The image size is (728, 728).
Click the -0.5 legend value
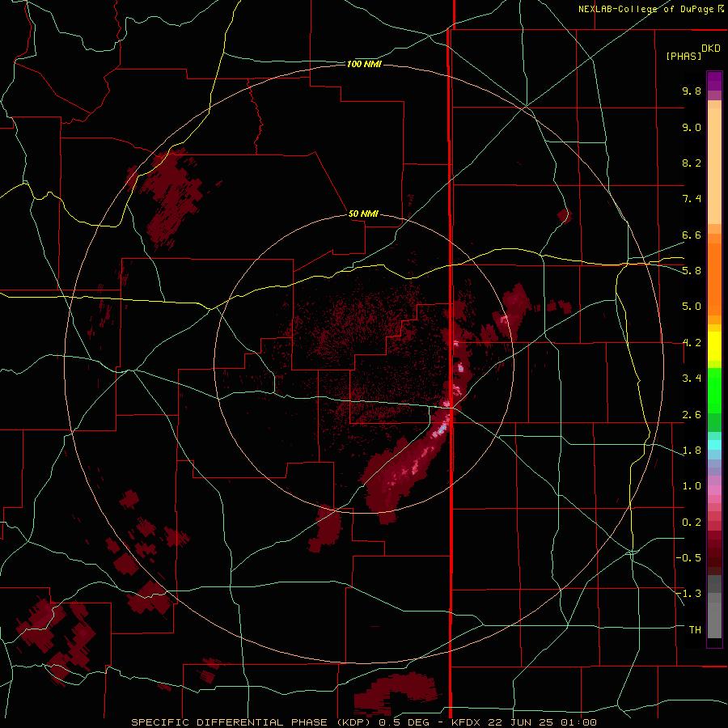point(688,558)
